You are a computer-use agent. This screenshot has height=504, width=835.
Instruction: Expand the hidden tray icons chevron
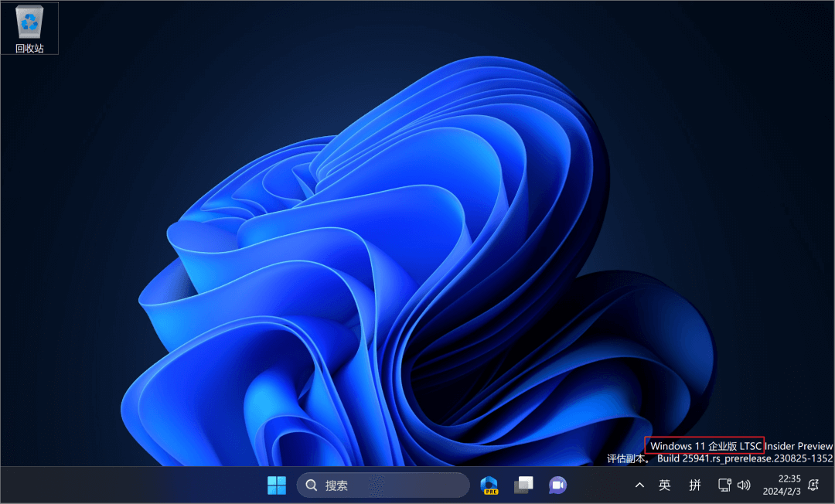point(639,485)
